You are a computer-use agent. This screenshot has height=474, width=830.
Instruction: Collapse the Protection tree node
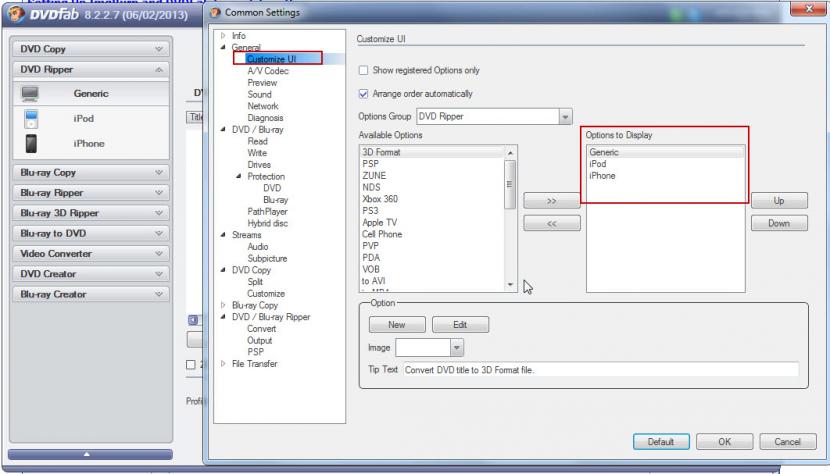[x=239, y=176]
